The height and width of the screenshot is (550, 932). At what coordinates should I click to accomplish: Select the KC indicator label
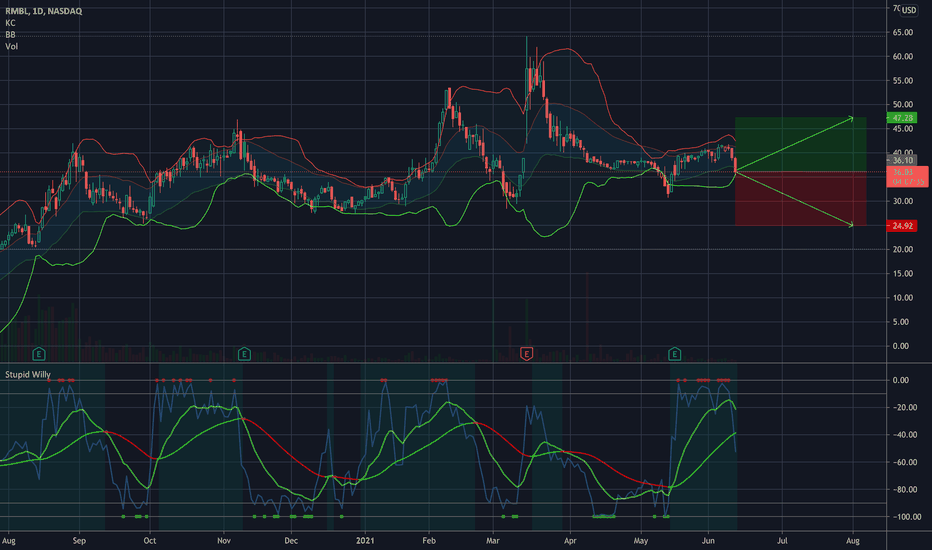click(10, 23)
